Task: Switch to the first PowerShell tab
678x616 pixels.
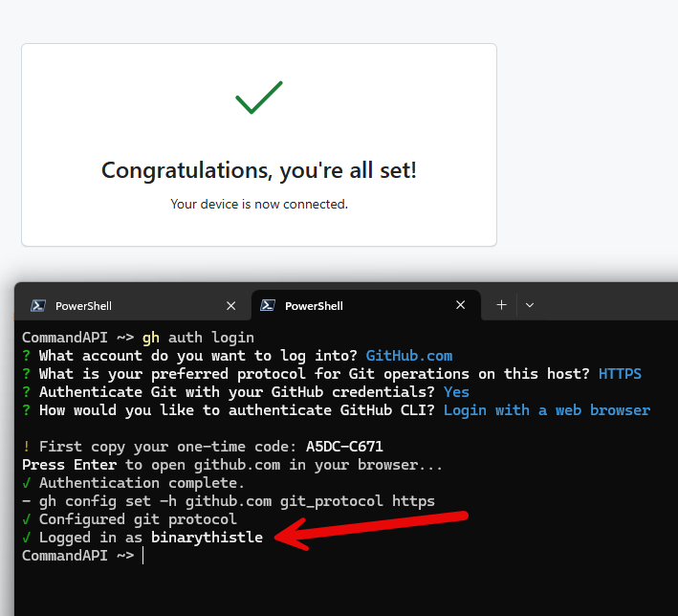Action: tap(133, 306)
